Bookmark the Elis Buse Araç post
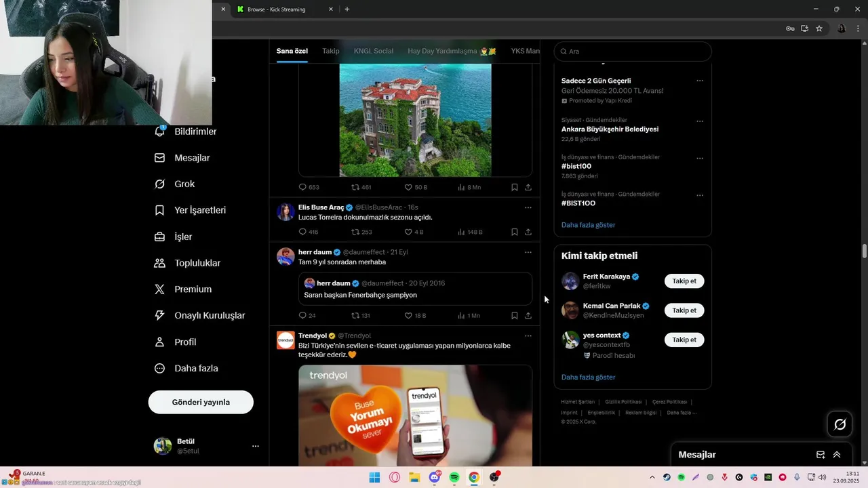868x488 pixels. (x=515, y=232)
